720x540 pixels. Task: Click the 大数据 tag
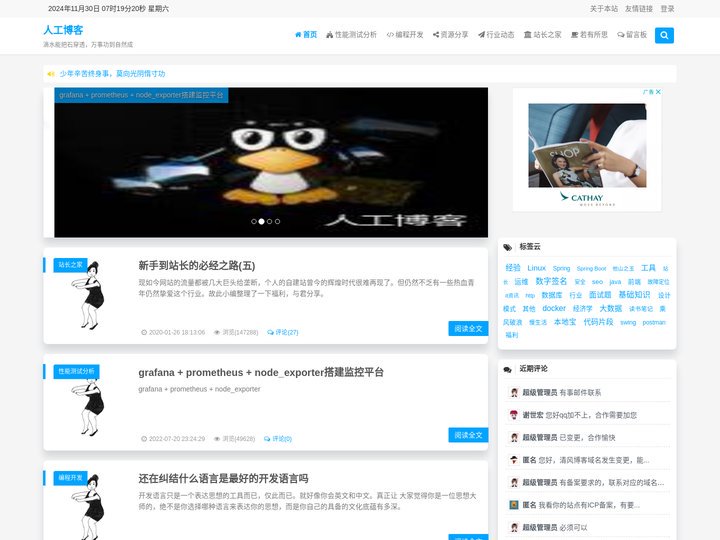pos(611,308)
